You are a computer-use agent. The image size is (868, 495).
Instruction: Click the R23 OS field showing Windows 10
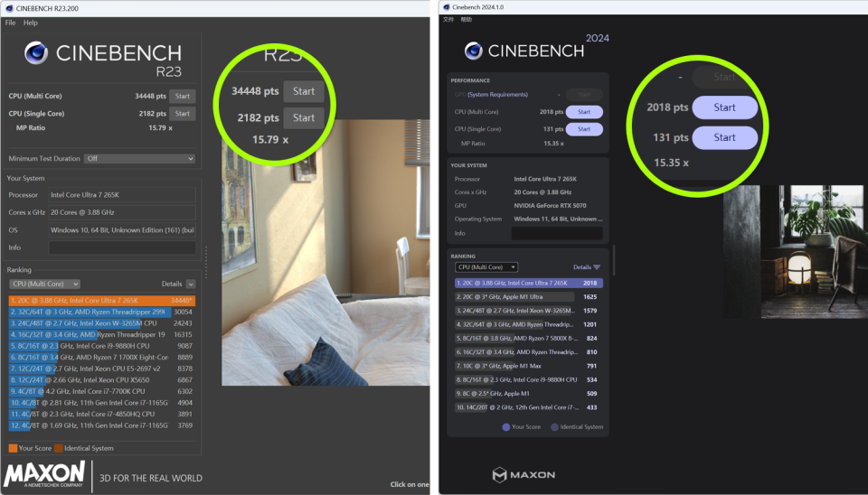122,230
